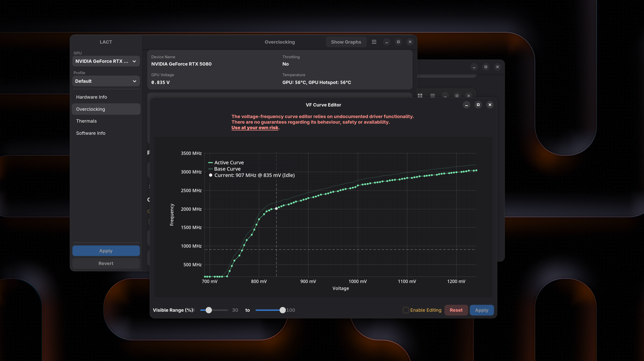
Task: Reset the VF curve
Action: pyautogui.click(x=456, y=310)
